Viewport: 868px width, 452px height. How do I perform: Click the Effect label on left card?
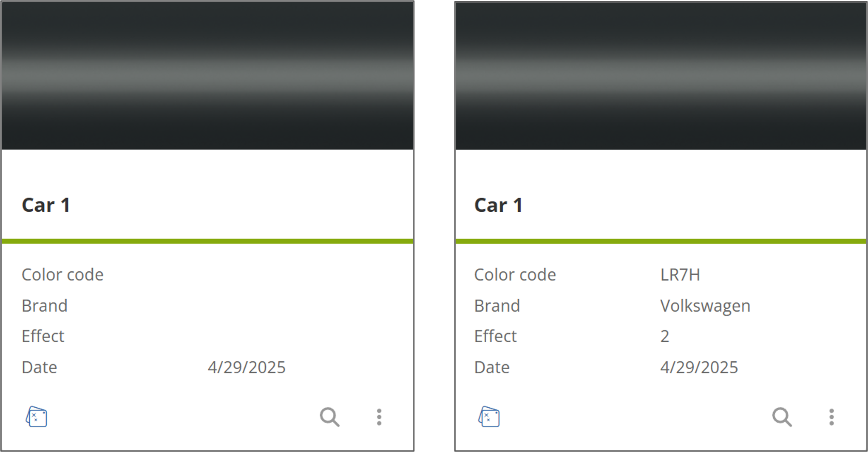tap(43, 336)
